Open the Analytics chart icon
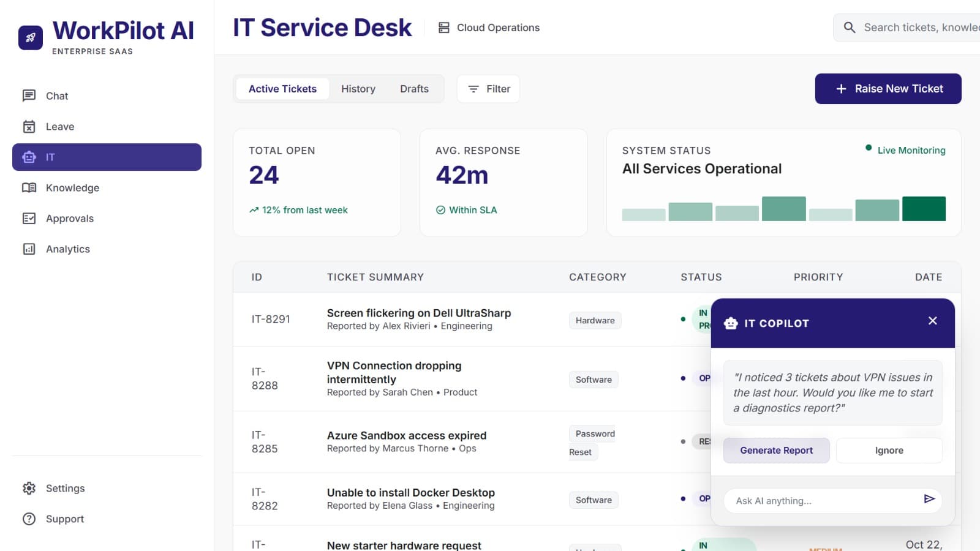This screenshot has height=551, width=980. coord(29,249)
